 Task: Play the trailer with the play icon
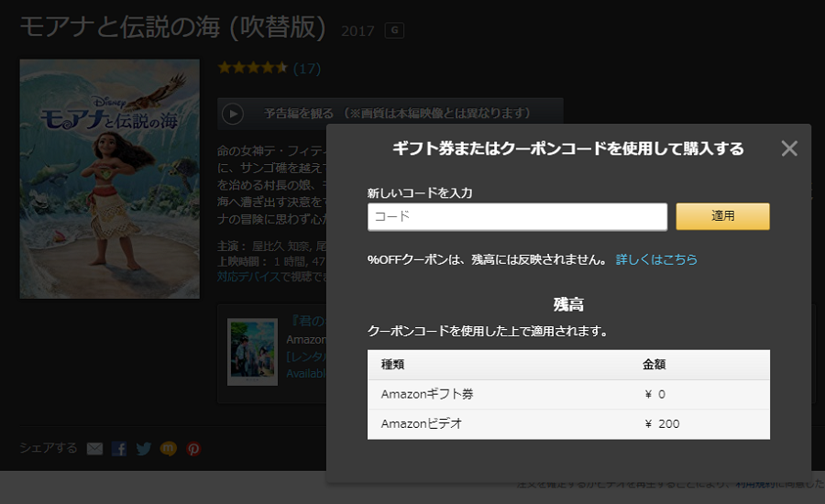pyautogui.click(x=233, y=114)
